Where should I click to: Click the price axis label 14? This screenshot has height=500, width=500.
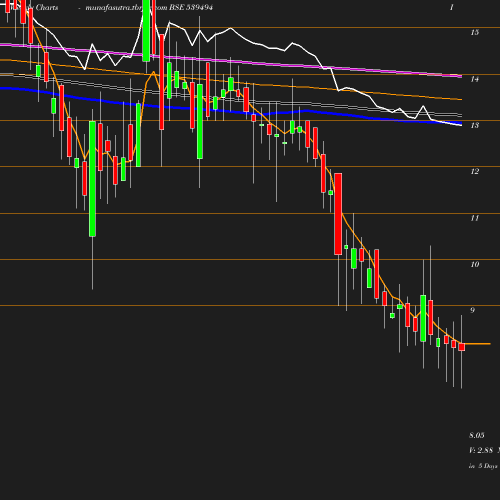click(x=475, y=79)
